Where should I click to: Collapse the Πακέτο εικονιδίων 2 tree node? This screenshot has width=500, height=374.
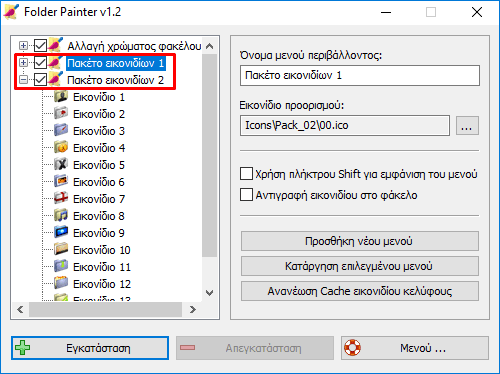click(23, 79)
